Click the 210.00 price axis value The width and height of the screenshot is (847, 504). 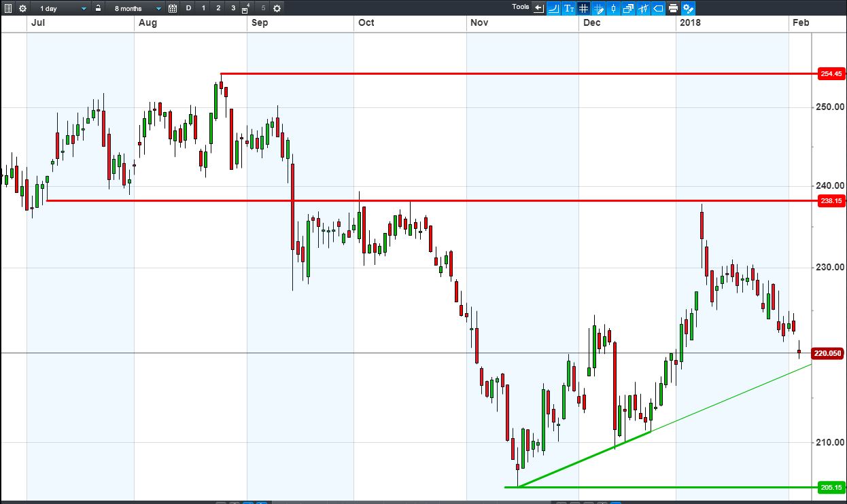(830, 442)
